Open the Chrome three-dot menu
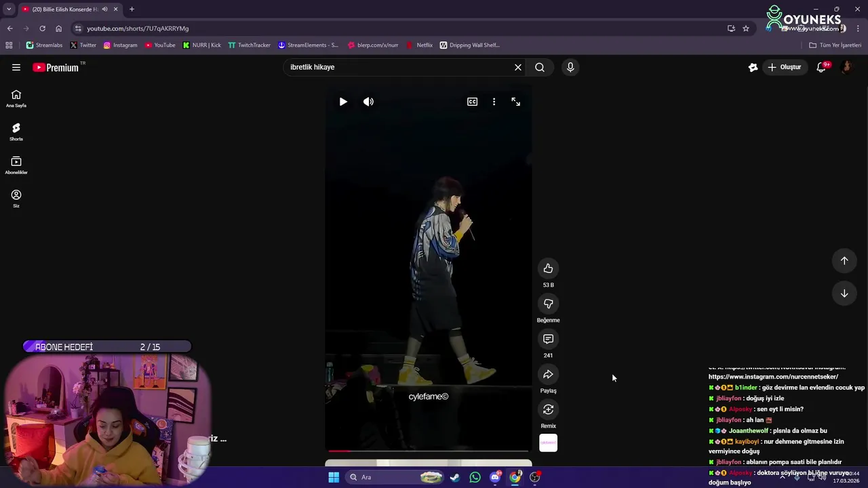Image resolution: width=868 pixels, height=488 pixels. point(858,28)
